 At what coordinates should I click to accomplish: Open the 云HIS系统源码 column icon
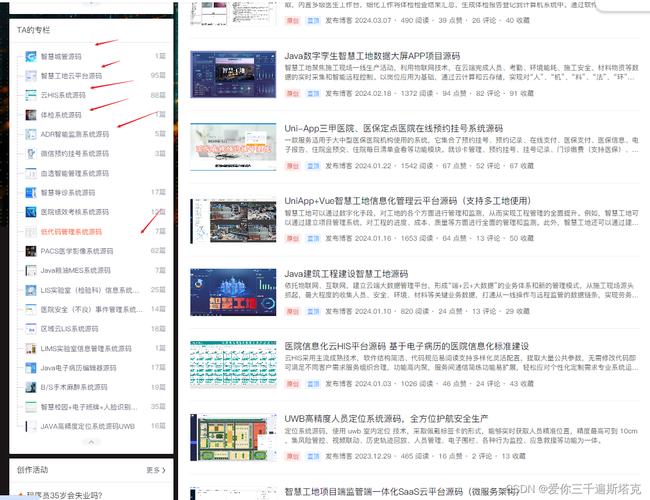tap(31, 95)
